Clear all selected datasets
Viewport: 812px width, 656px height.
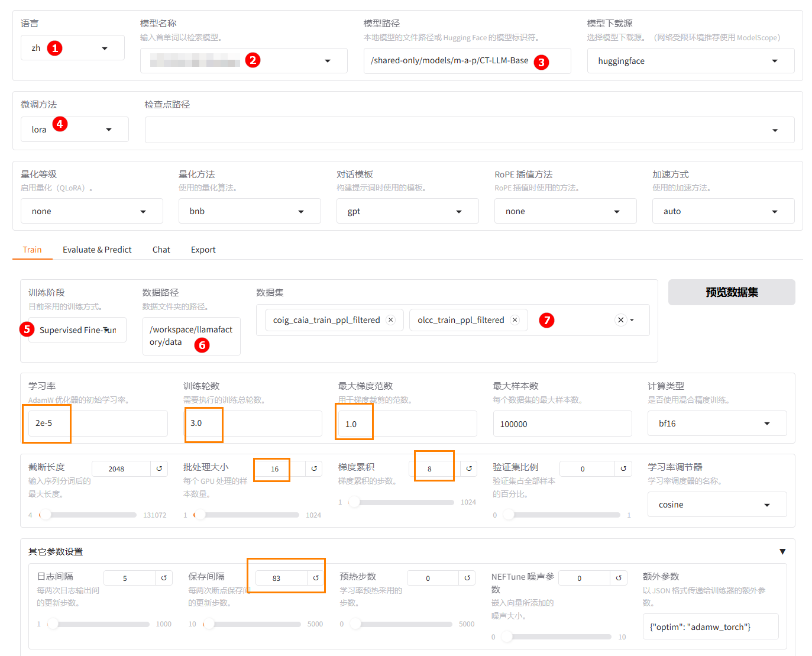coord(620,320)
